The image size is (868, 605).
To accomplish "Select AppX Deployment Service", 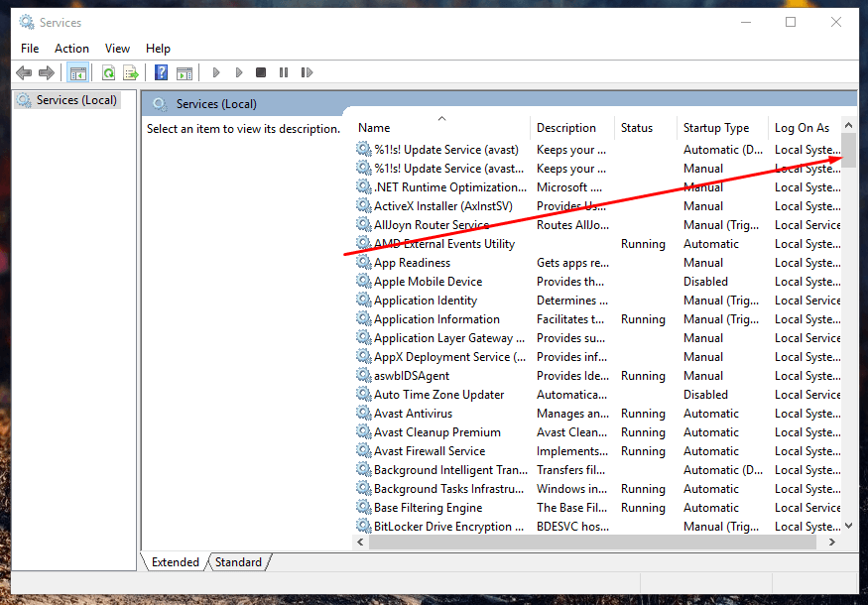I will click(x=598, y=356).
